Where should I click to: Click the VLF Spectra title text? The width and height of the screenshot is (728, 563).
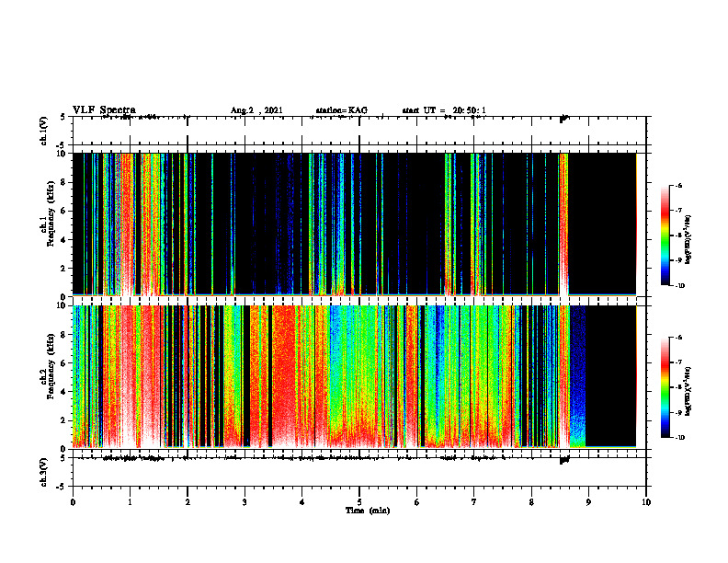pyautogui.click(x=104, y=110)
